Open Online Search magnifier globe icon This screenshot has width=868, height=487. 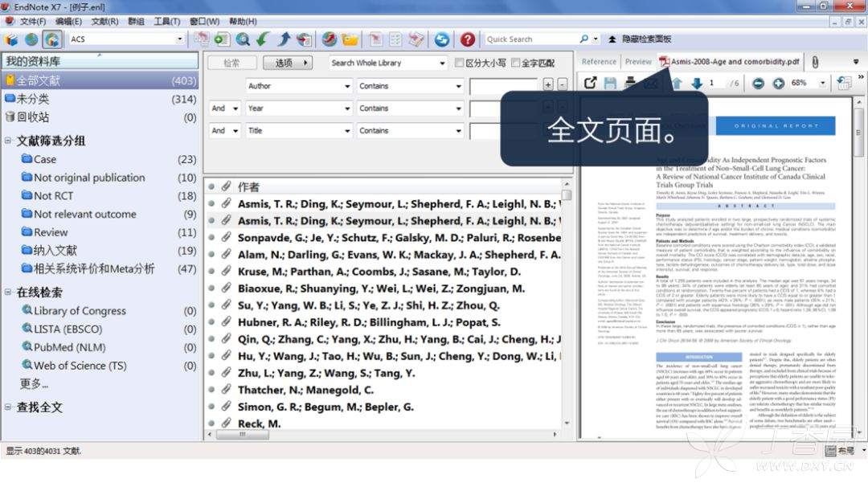coord(243,39)
